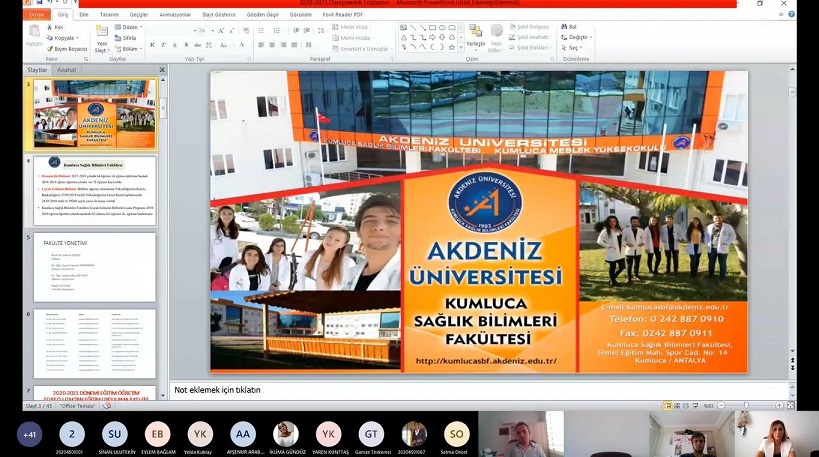
Task: Click Bul (find) in Düzenleme
Action: [569, 27]
